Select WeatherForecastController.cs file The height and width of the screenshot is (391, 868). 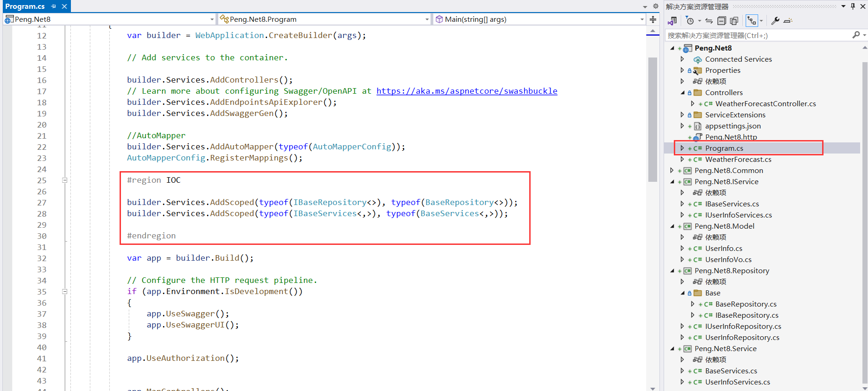coord(766,104)
